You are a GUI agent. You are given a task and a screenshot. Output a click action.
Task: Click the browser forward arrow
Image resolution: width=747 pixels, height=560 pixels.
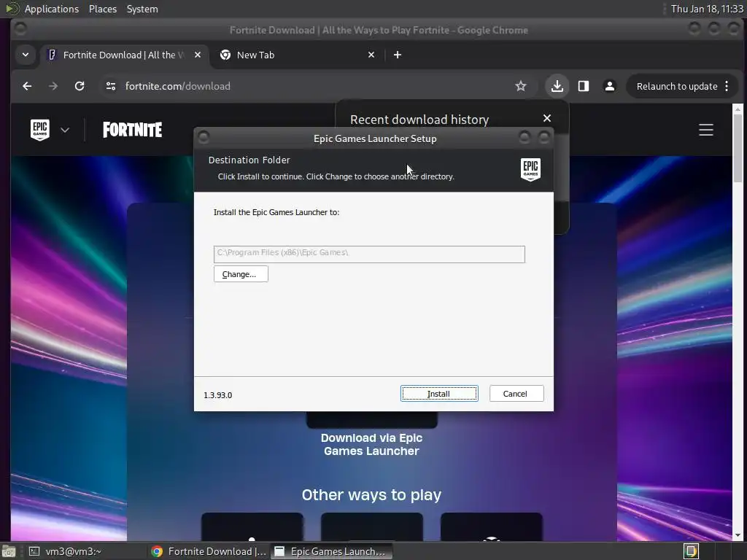coord(53,86)
